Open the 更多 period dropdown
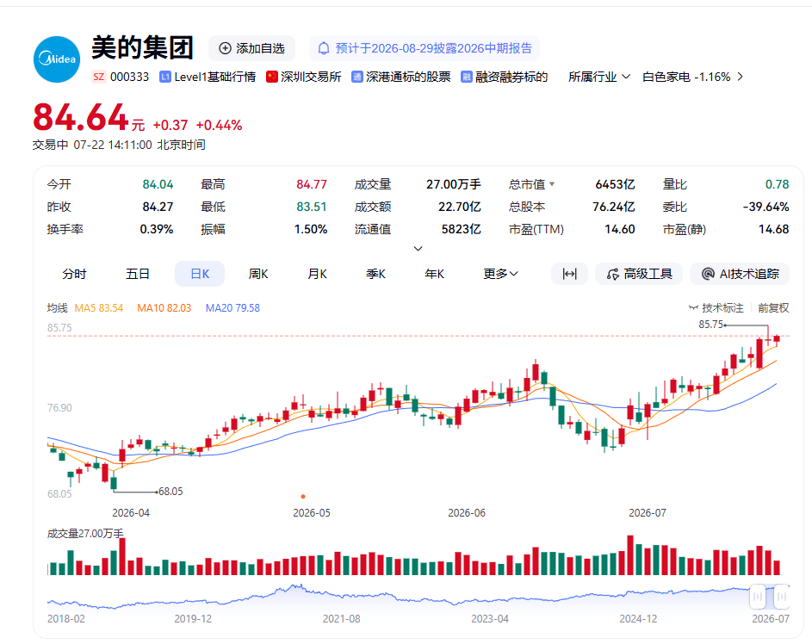Screen dimensions: 812x644 point(501,274)
